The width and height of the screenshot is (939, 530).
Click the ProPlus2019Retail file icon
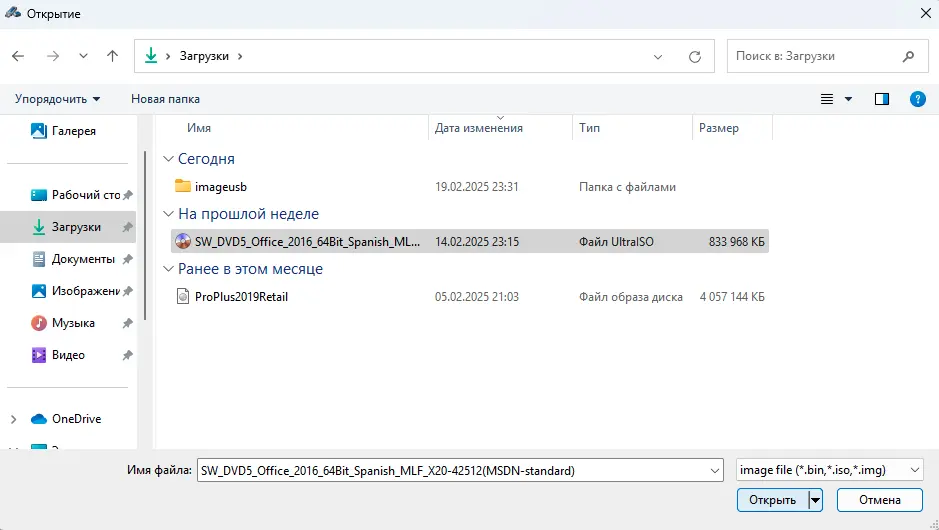point(183,296)
